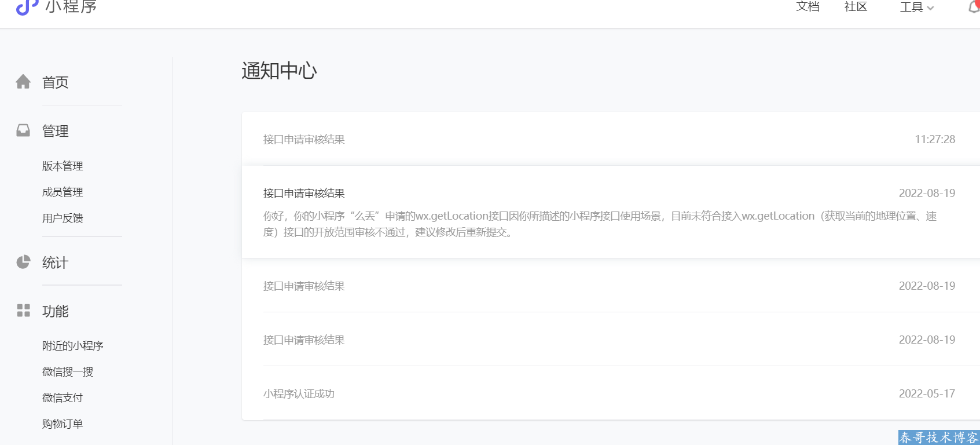The image size is (980, 445).
Task: Open the notification bell icon
Action: pyautogui.click(x=974, y=7)
